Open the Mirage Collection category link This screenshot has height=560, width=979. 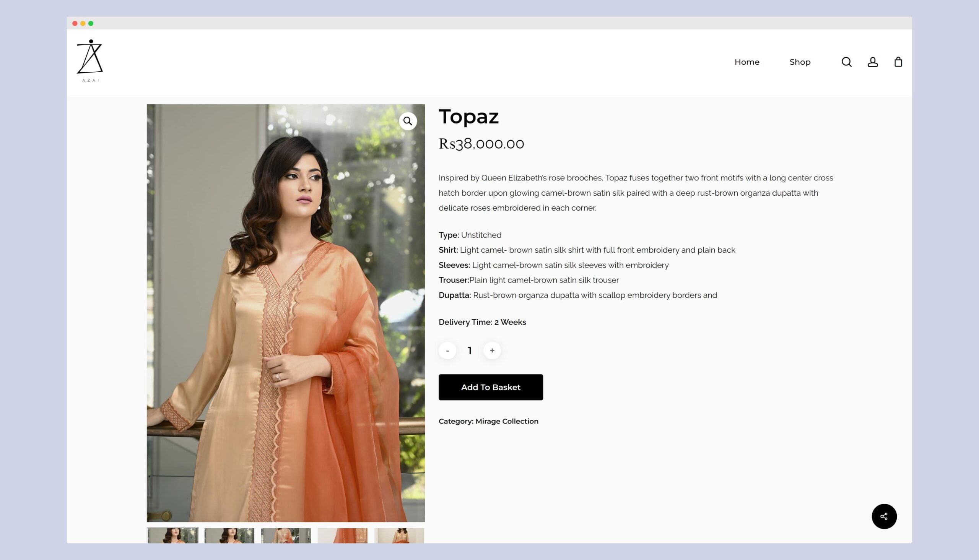(x=507, y=421)
